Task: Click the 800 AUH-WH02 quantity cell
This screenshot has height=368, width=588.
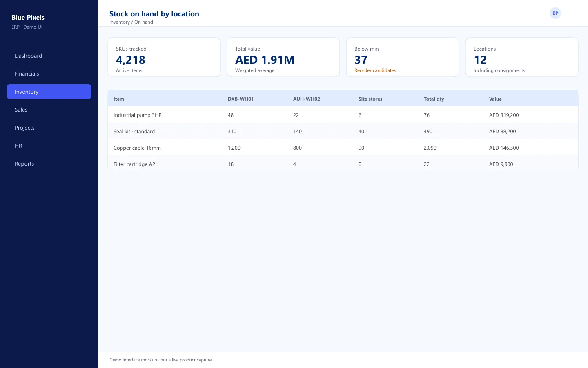Action: (297, 148)
